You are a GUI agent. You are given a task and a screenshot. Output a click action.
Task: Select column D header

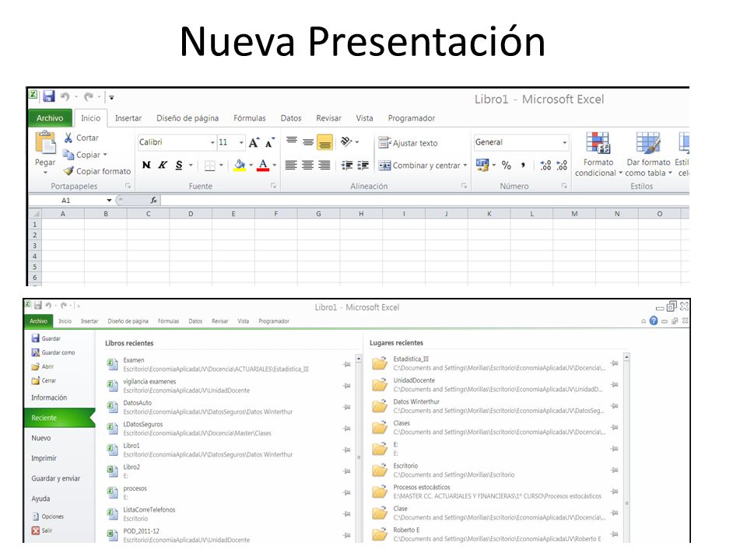(191, 214)
